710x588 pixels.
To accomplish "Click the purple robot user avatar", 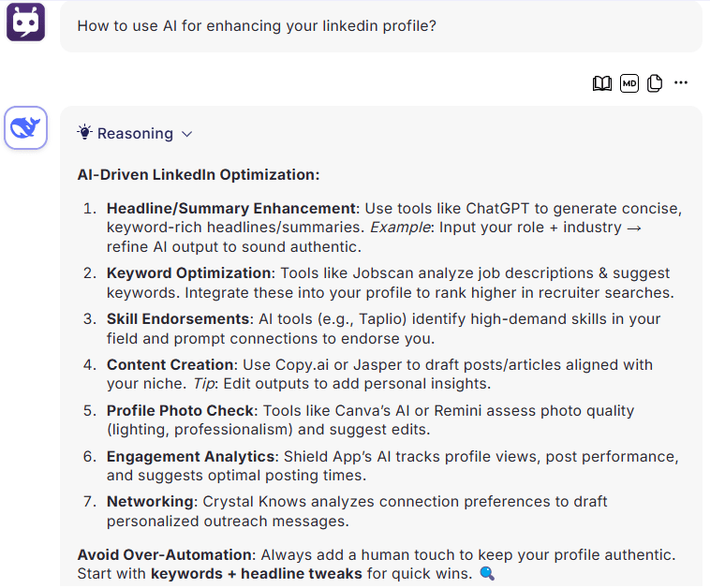I will [x=26, y=22].
